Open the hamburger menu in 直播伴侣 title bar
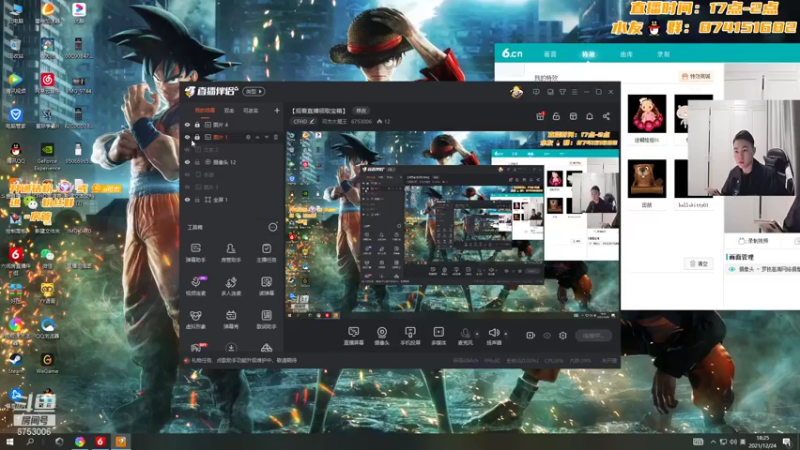800x450 pixels. pyautogui.click(x=574, y=92)
